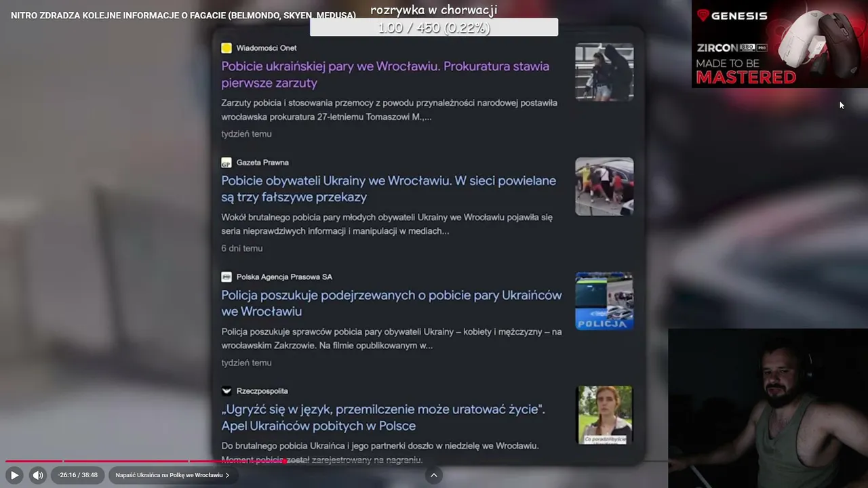Open the POLICJA thumbnail image
The height and width of the screenshot is (488, 868).
pos(604,301)
